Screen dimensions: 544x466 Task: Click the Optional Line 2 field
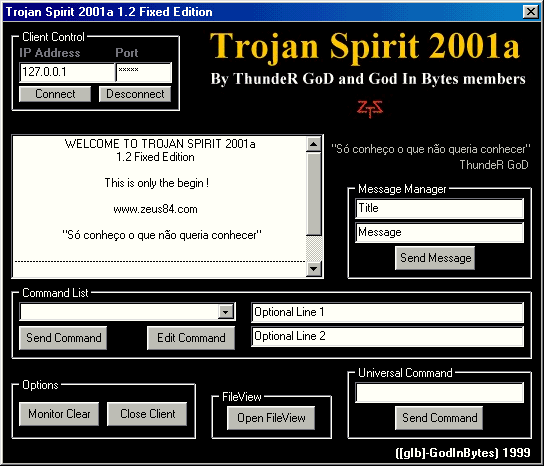pyautogui.click(x=387, y=336)
